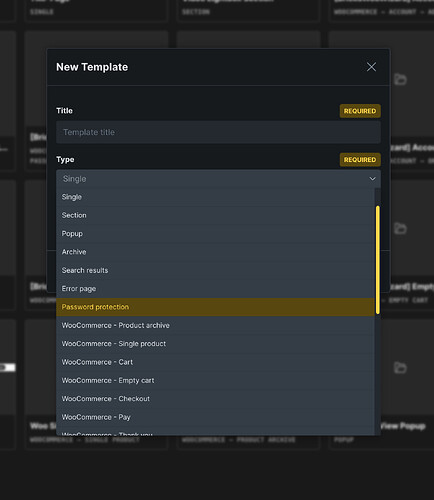Click the yellow dropdown scrollbar thumb
Image resolution: width=434 pixels, height=500 pixels.
point(378,260)
